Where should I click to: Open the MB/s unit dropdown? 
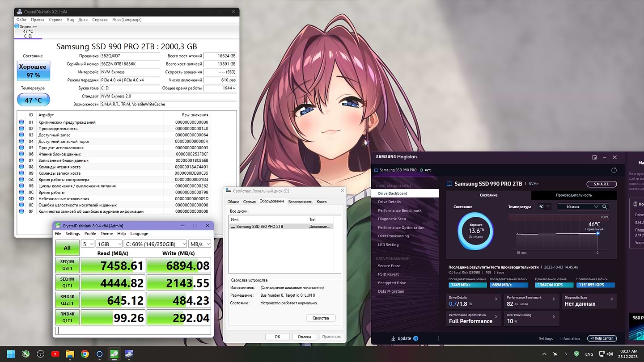(x=199, y=244)
